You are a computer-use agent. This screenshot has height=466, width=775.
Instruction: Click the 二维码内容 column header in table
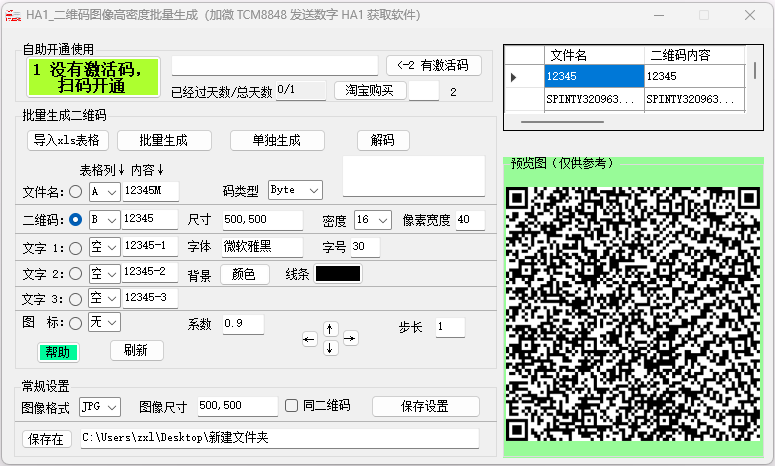[694, 55]
